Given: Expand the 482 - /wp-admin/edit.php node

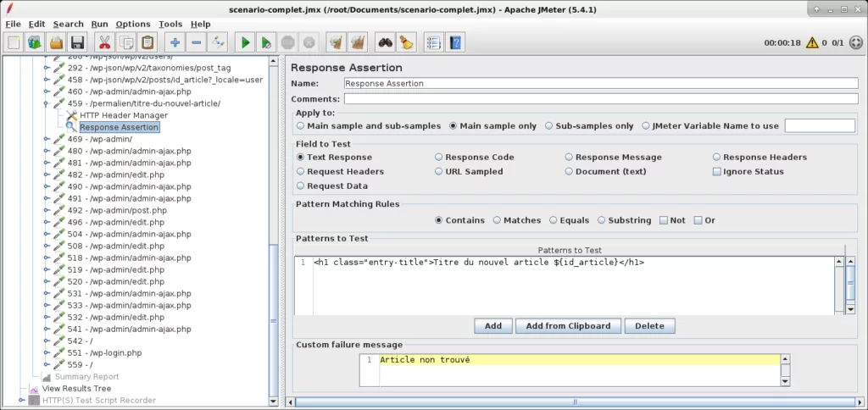Looking at the screenshot, I should (47, 175).
